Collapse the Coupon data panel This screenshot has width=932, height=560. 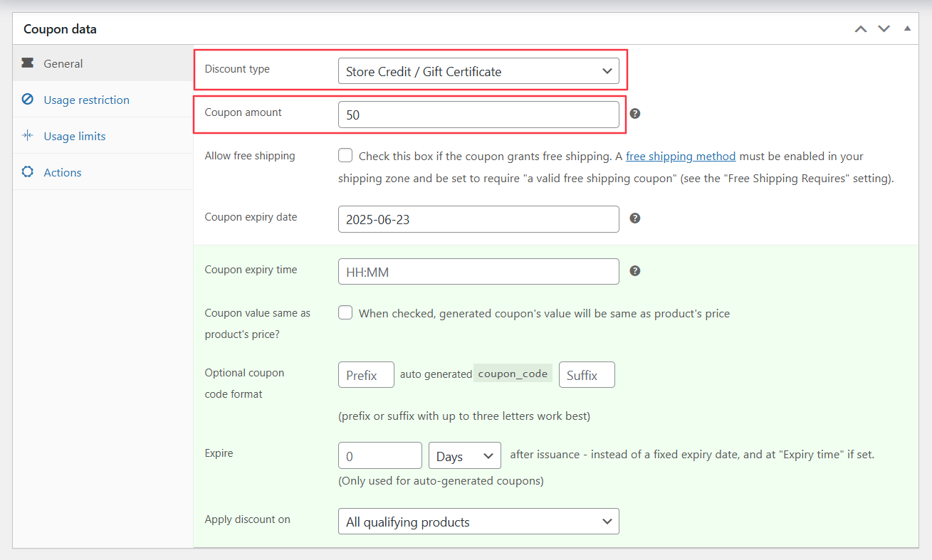907,29
